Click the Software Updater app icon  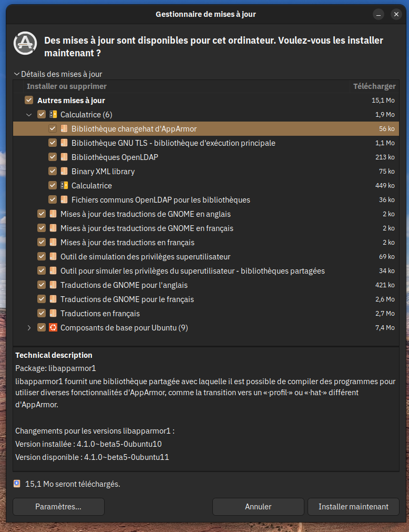pyautogui.click(x=25, y=43)
